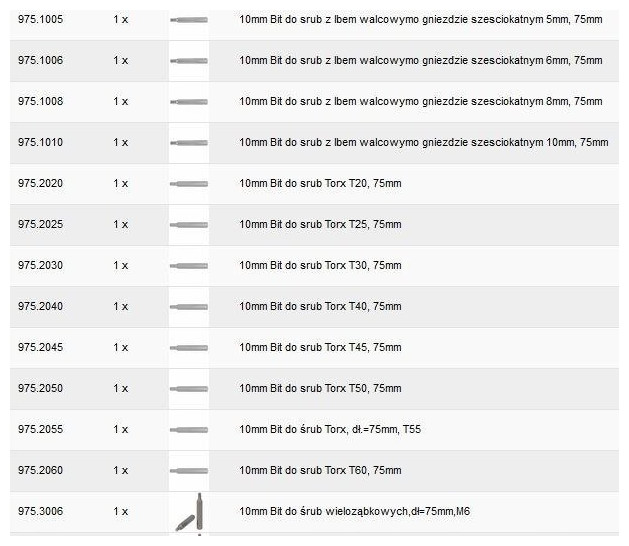Select the Torx T30 bit picture
The height and width of the screenshot is (546, 629).
coord(189,266)
